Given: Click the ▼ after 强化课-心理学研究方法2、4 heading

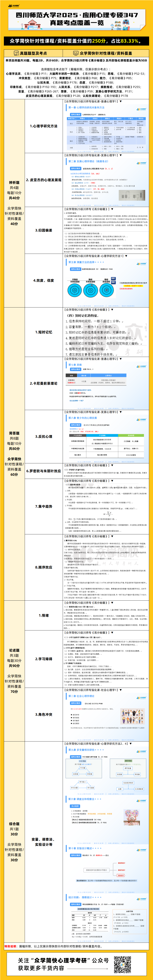Looking at the screenshot, I should coord(131,743).
